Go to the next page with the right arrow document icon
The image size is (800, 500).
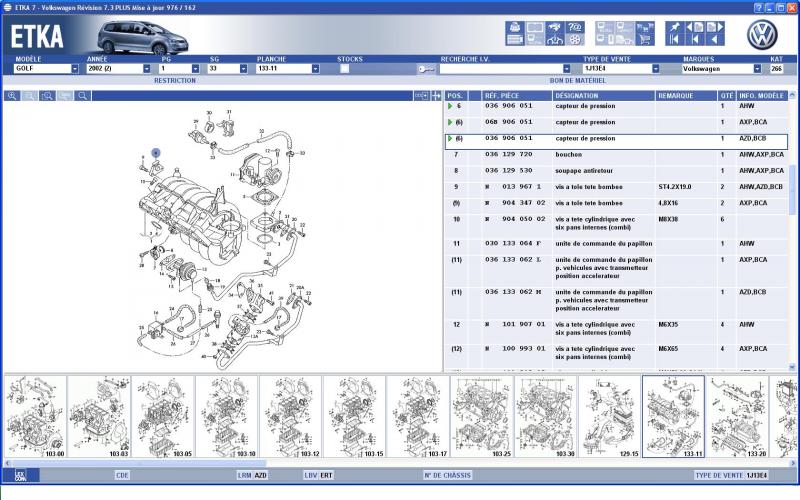[715, 27]
